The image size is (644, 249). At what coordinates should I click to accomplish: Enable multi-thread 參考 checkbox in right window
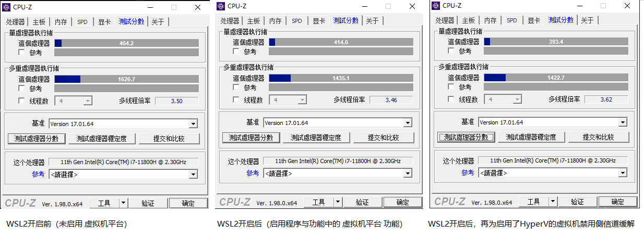click(451, 86)
